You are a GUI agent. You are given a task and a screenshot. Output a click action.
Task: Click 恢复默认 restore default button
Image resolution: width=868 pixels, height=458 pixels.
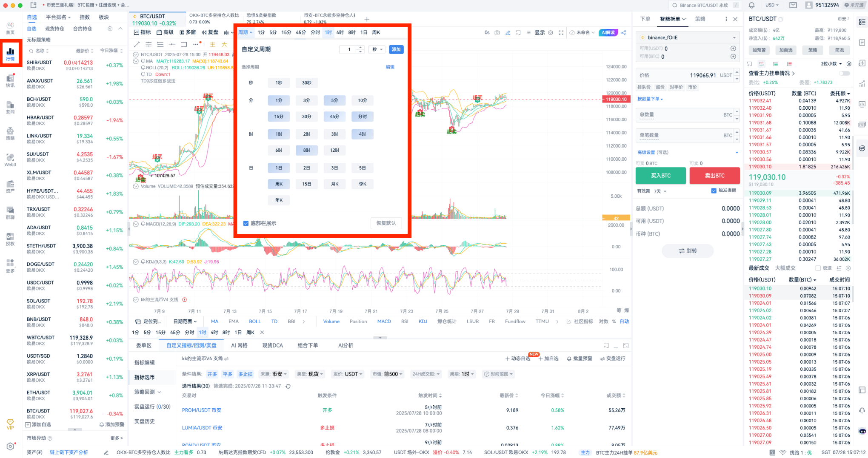[x=386, y=223]
